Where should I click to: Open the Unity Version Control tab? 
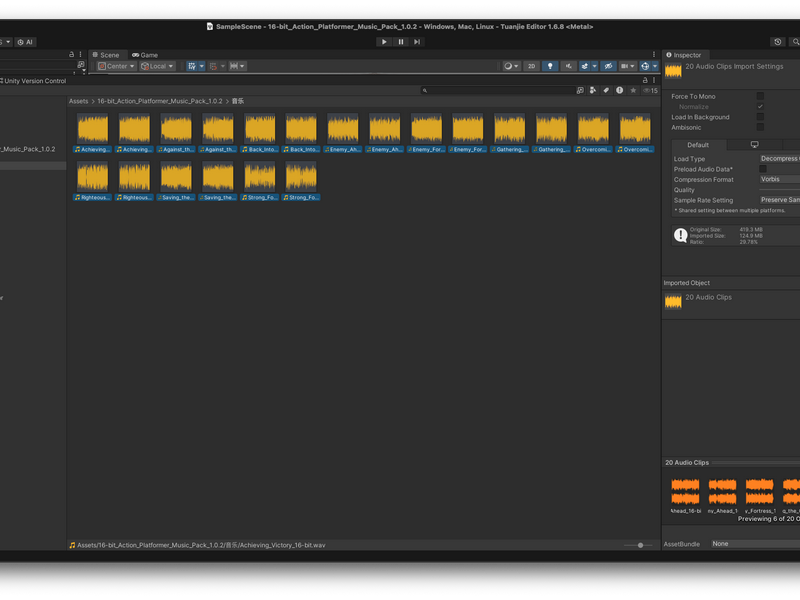click(34, 81)
